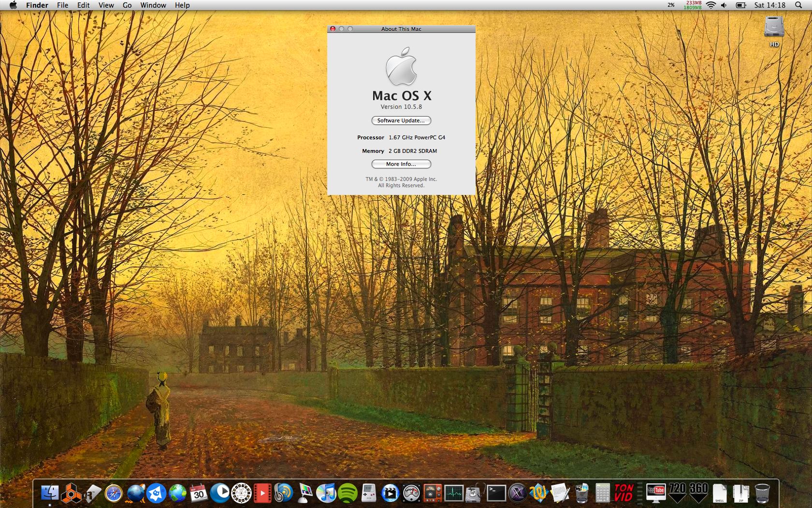Click the Sat 14:18 clock
This screenshot has height=508, width=812.
point(770,5)
